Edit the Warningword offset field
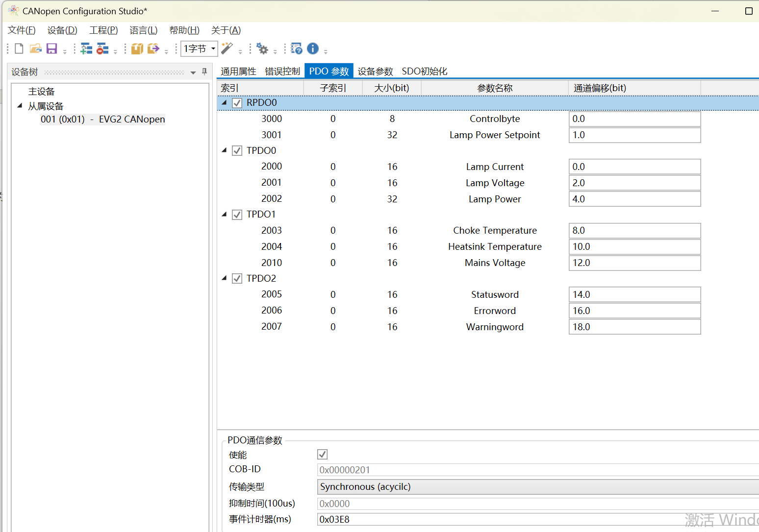The height and width of the screenshot is (532, 759). [634, 327]
